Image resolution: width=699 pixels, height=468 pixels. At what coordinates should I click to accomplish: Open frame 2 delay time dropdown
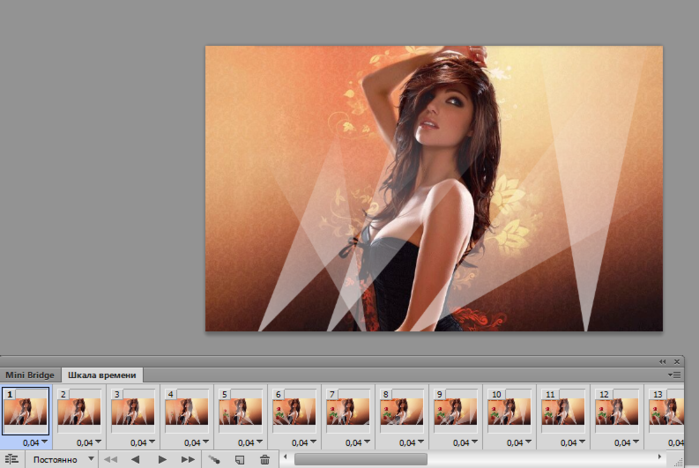(x=89, y=443)
